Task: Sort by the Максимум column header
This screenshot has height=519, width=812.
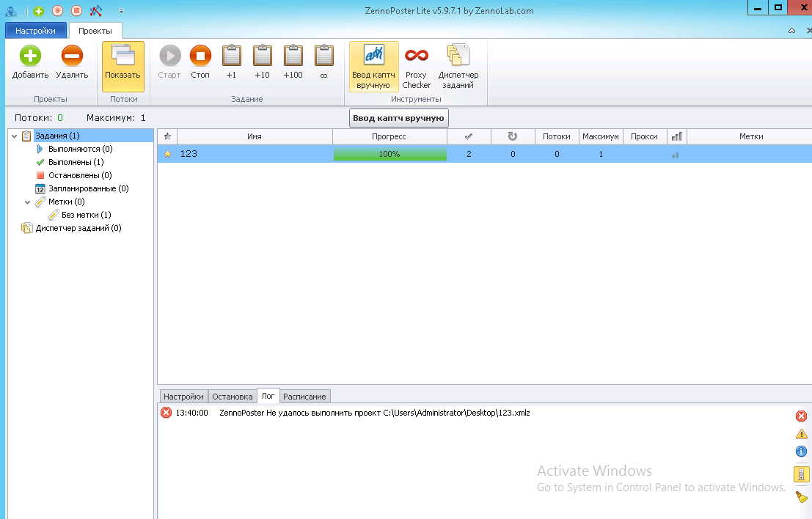Action: (x=601, y=136)
